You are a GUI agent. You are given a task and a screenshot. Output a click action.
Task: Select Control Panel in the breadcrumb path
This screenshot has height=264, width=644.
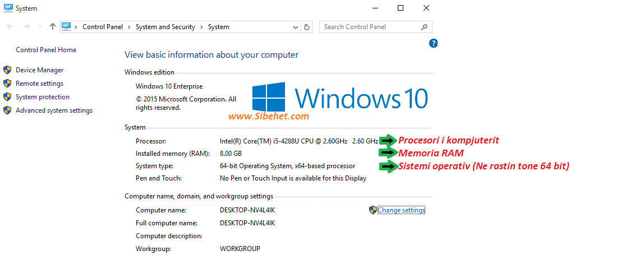103,27
